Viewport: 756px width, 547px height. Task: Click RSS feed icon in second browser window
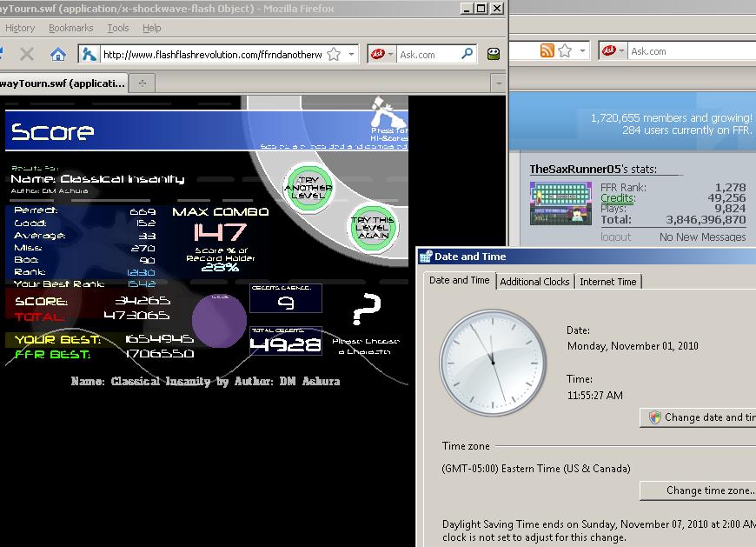tap(547, 50)
